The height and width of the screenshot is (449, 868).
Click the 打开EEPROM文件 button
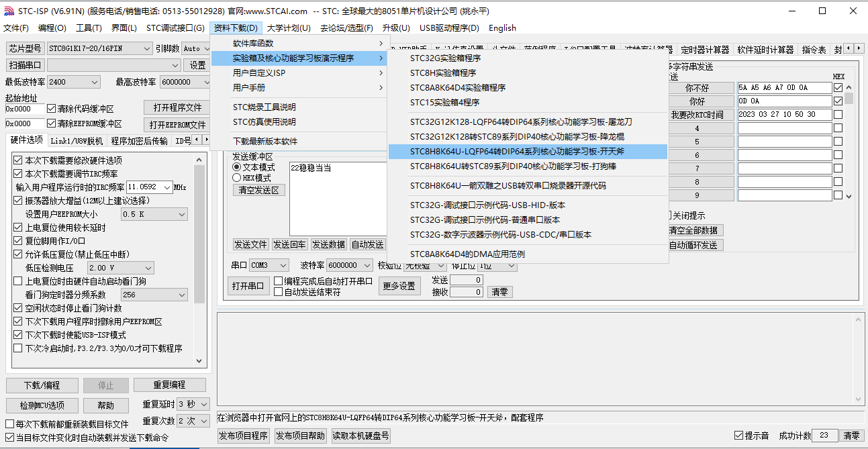[177, 125]
